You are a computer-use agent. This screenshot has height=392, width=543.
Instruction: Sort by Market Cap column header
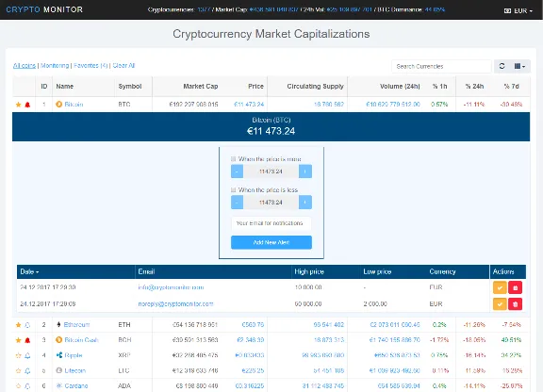[x=201, y=87]
